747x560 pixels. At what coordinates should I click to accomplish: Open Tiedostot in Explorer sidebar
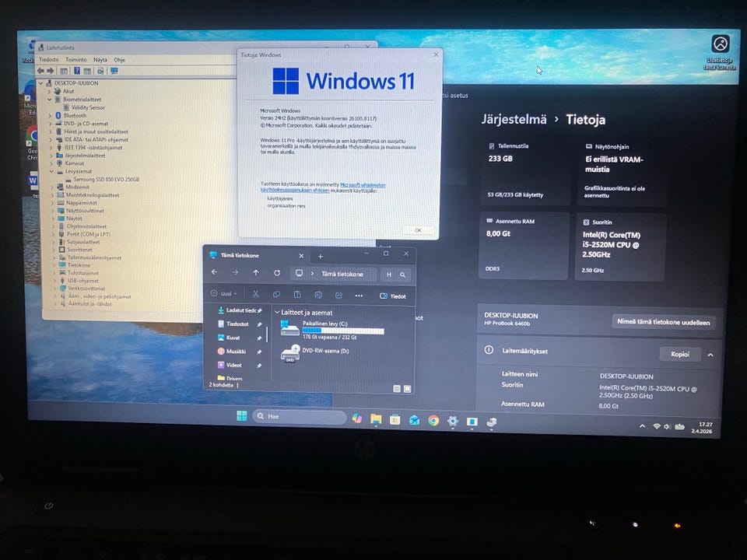point(240,324)
